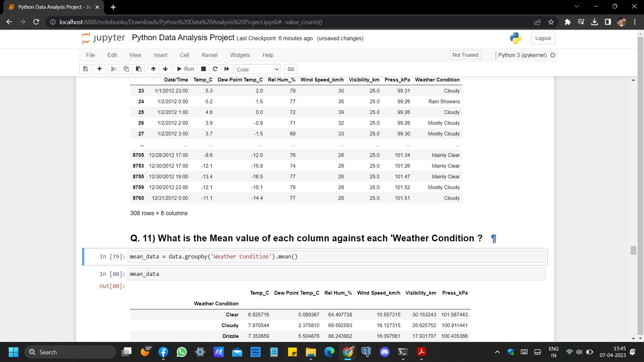The image size is (644, 362).
Task: Restart the kernel icon
Action: pos(215,69)
